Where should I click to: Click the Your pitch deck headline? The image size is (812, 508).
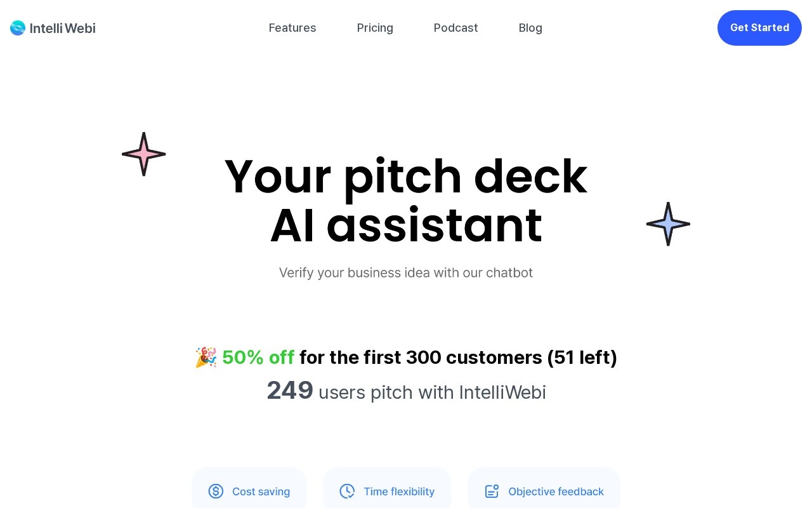406,177
